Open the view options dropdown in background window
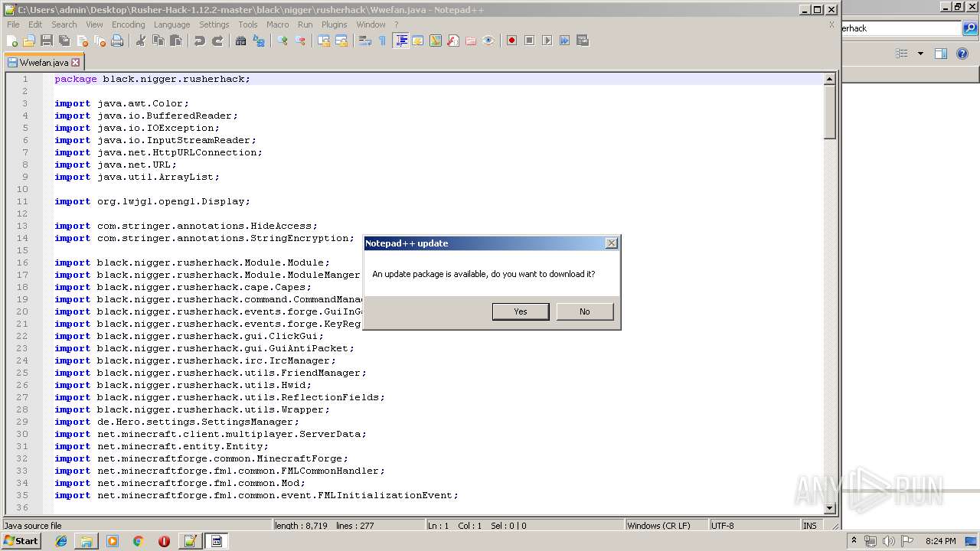Screen dimensions: 980x551 coord(920,54)
